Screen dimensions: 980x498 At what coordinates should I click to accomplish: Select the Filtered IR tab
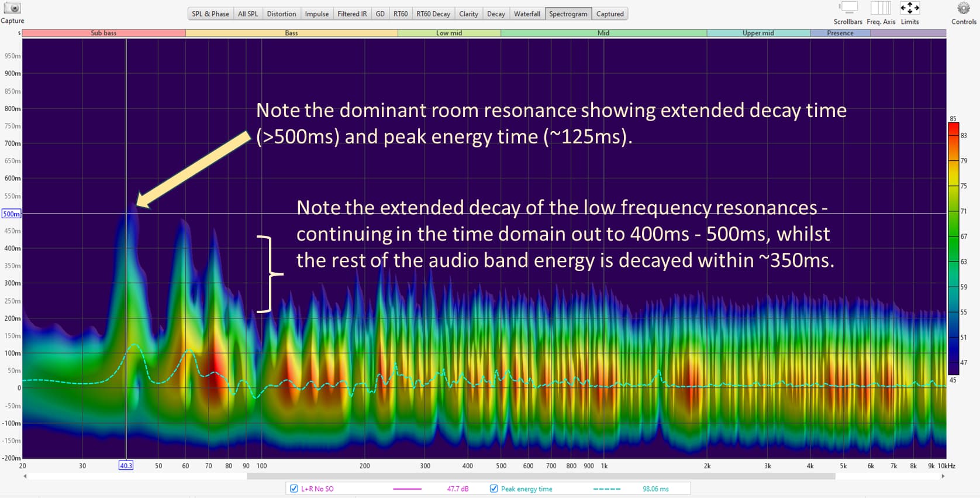(352, 14)
